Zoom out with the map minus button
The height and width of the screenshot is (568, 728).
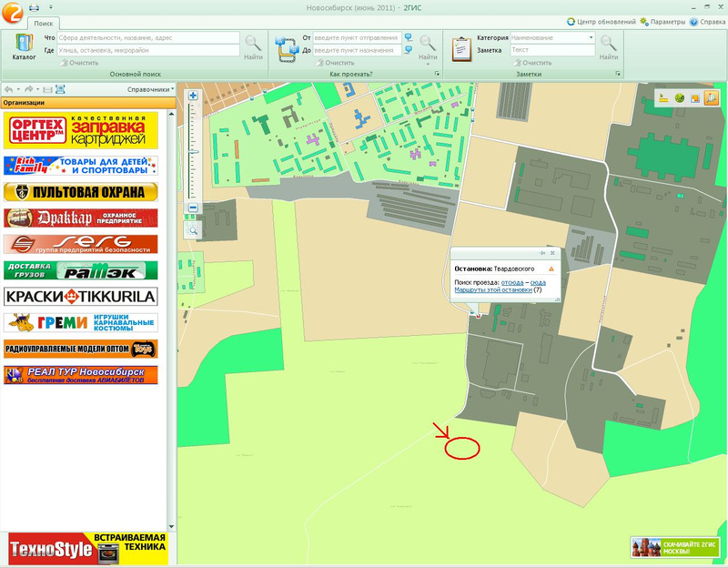(x=193, y=208)
